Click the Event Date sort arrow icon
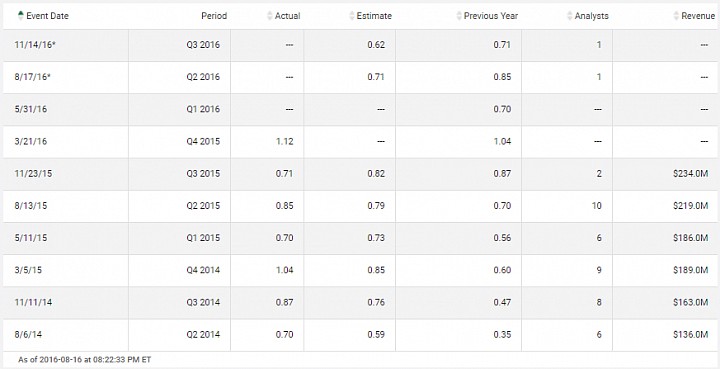720x369 pixels. coord(21,16)
